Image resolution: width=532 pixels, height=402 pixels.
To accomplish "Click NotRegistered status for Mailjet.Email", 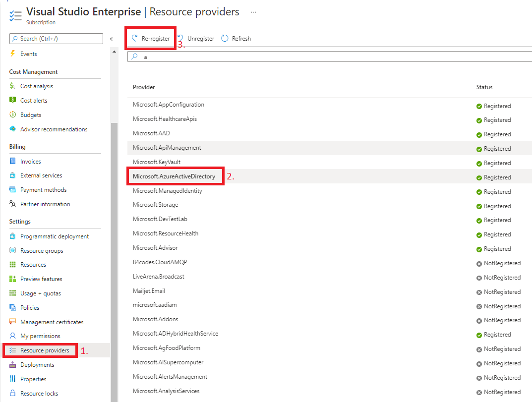I will [x=498, y=292].
